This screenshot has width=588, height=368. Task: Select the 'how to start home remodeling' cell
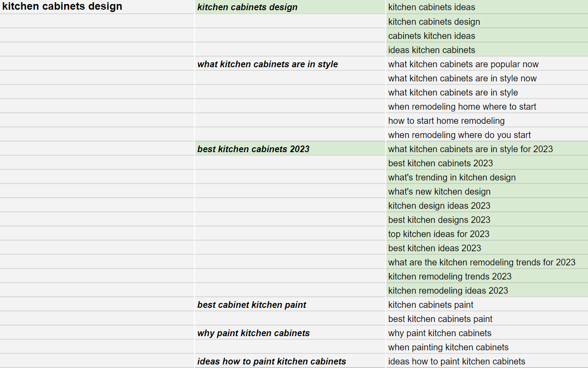487,120
